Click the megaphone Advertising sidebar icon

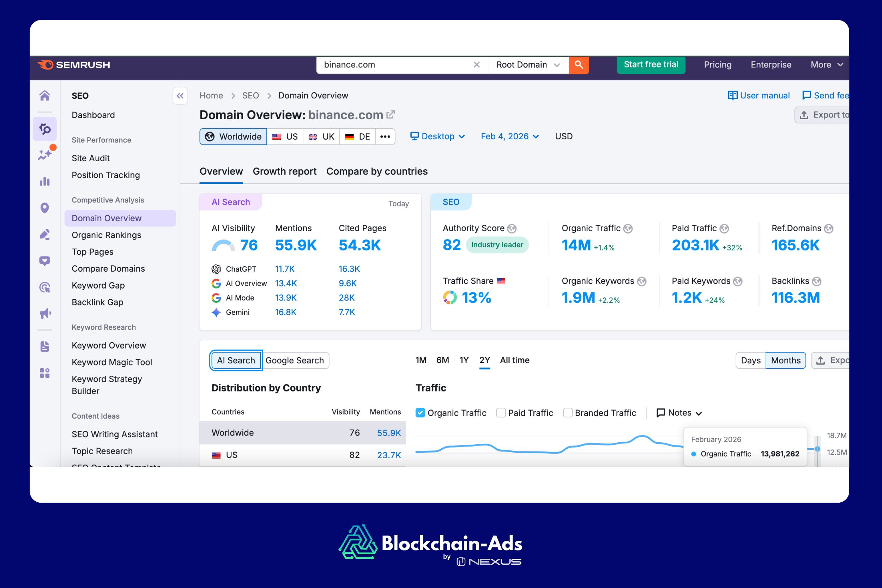pyautogui.click(x=45, y=314)
